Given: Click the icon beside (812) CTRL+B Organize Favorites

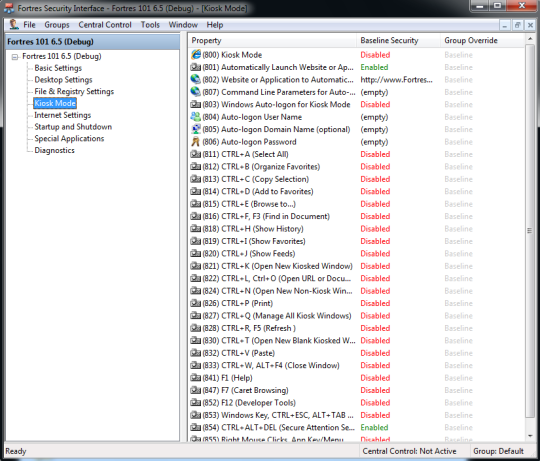Looking at the screenshot, I should (x=196, y=167).
